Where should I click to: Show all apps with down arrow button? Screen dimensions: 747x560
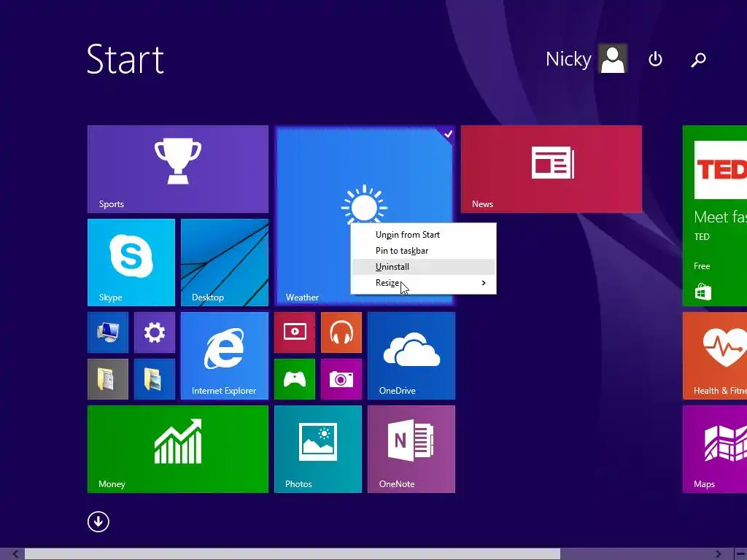click(x=98, y=521)
